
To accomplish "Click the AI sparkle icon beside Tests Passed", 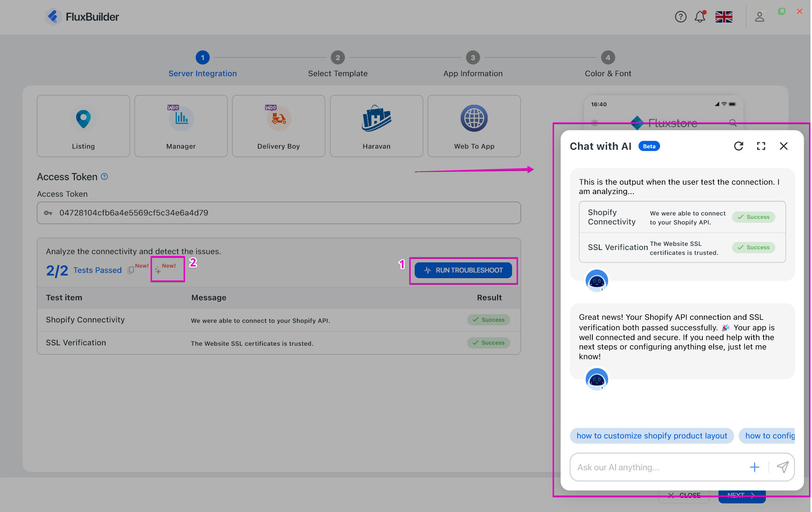I will coord(158,271).
